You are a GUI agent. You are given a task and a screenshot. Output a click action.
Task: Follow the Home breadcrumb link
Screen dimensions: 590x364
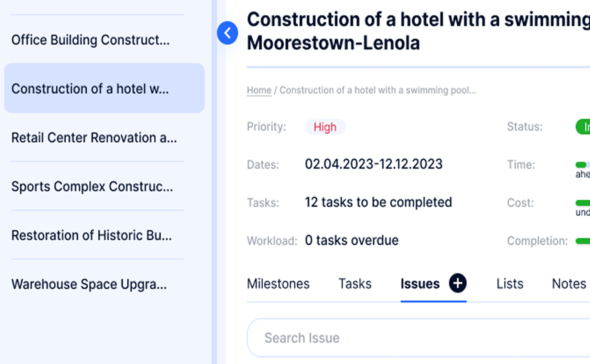tap(259, 90)
